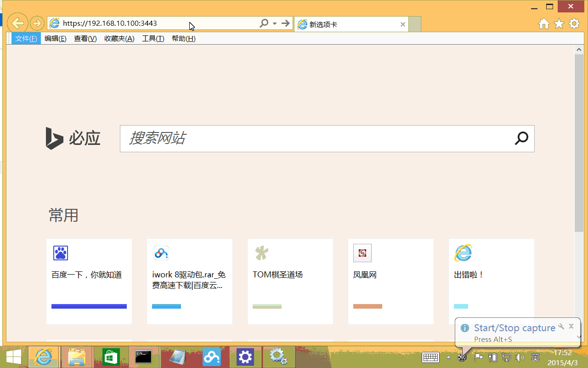Open the Windows Store taskbar icon
Image resolution: width=588 pixels, height=368 pixels.
(x=111, y=357)
